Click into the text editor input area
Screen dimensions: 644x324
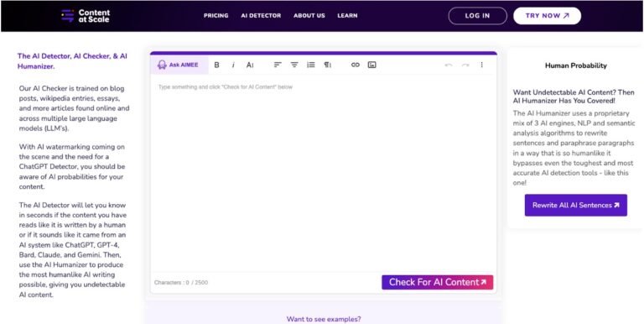(x=323, y=173)
